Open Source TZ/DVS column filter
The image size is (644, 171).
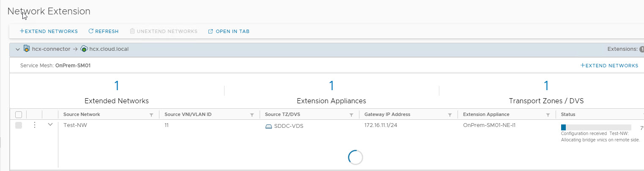(x=351, y=115)
